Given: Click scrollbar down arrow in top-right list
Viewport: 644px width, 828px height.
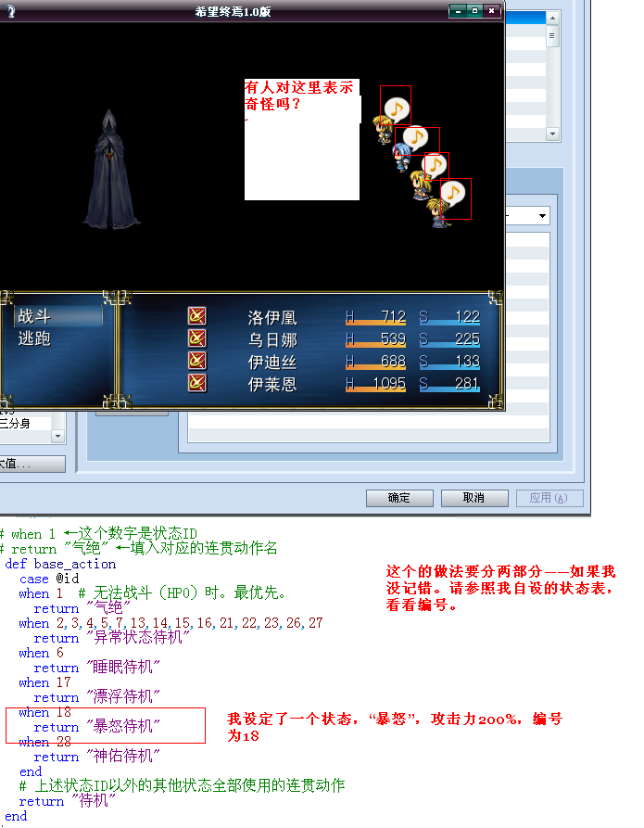Looking at the screenshot, I should pos(552,134).
